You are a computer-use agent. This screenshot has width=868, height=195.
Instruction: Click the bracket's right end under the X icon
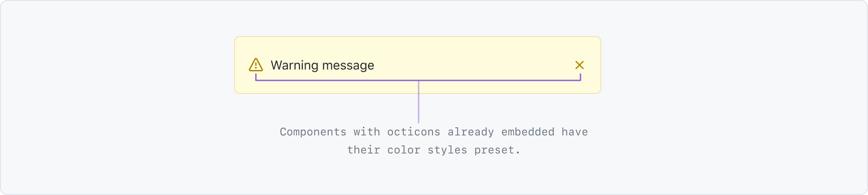click(x=580, y=78)
